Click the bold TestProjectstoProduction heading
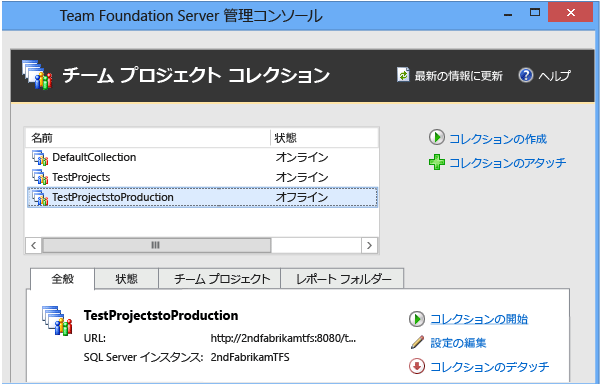 click(161, 315)
